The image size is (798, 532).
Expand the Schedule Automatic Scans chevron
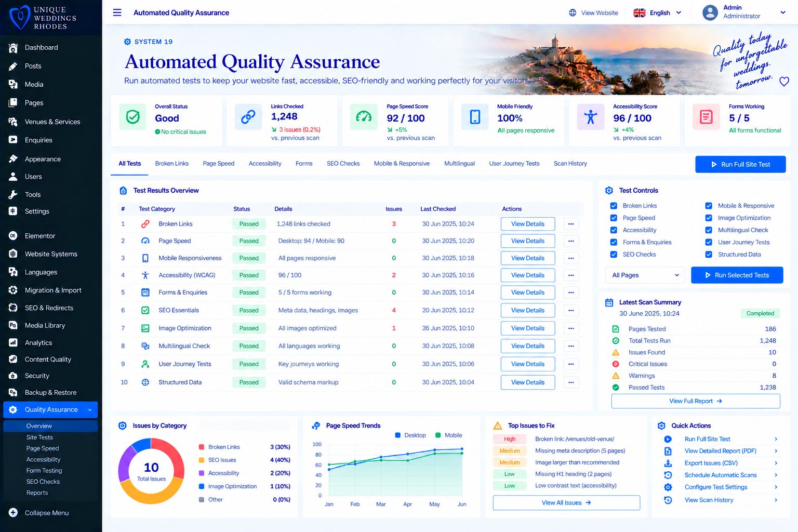point(776,475)
